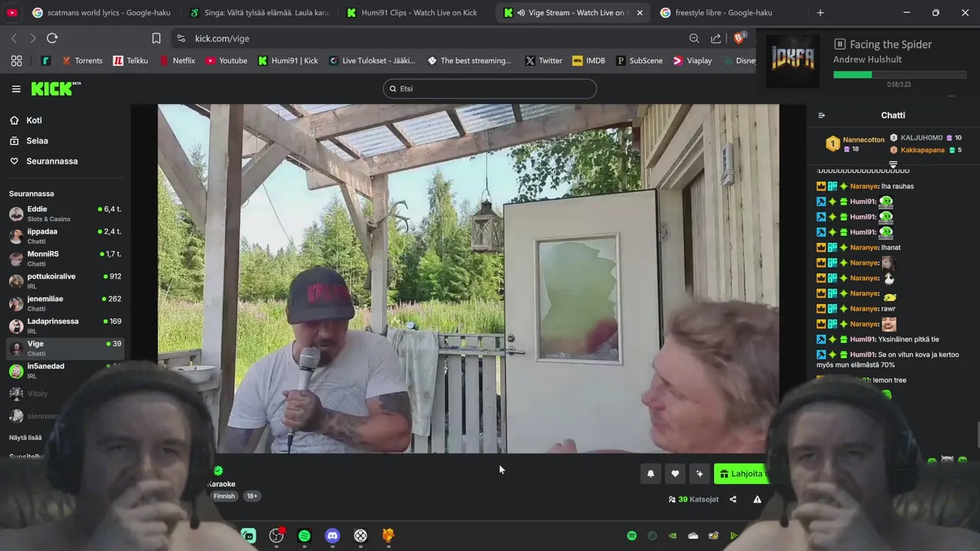Open the SubScene bookmark
980x551 pixels.
(639, 60)
